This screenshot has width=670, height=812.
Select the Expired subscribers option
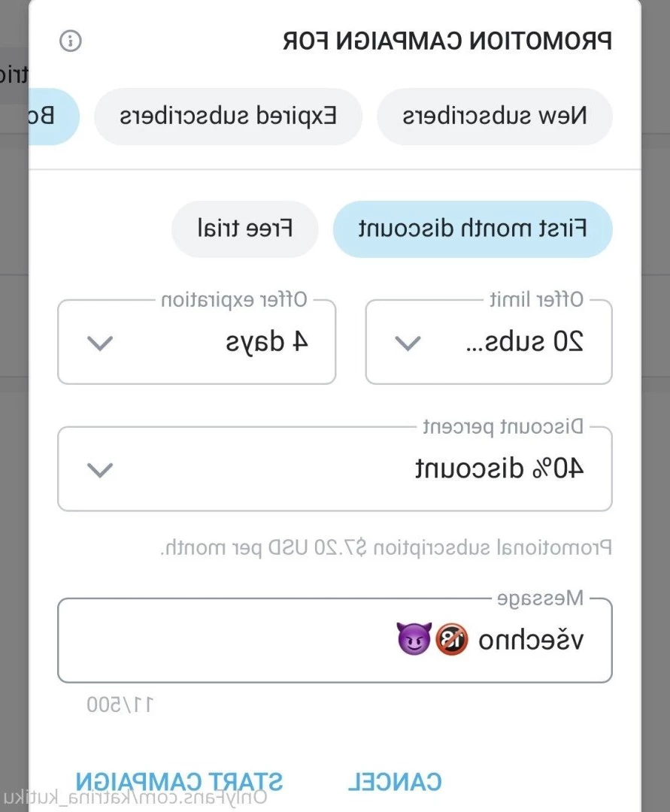[228, 116]
